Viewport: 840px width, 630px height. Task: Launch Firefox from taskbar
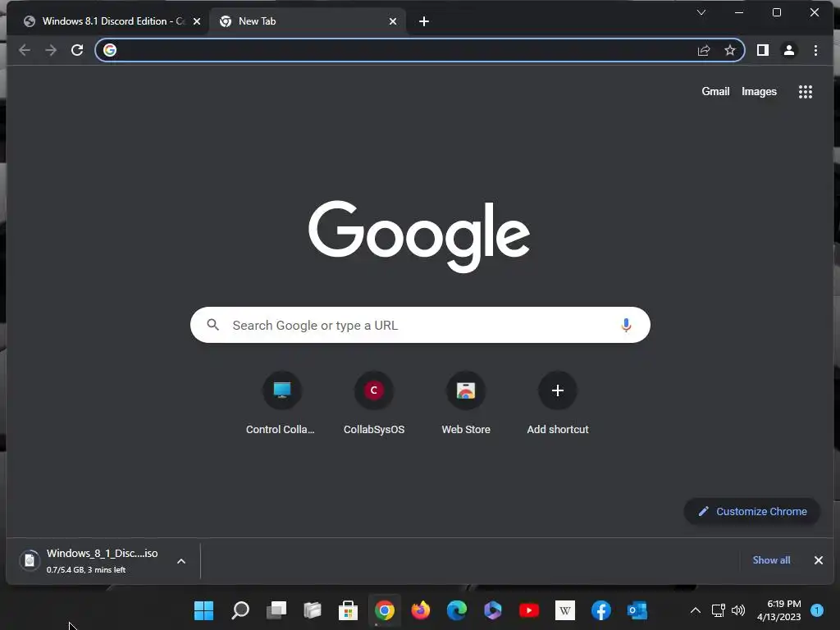click(421, 610)
